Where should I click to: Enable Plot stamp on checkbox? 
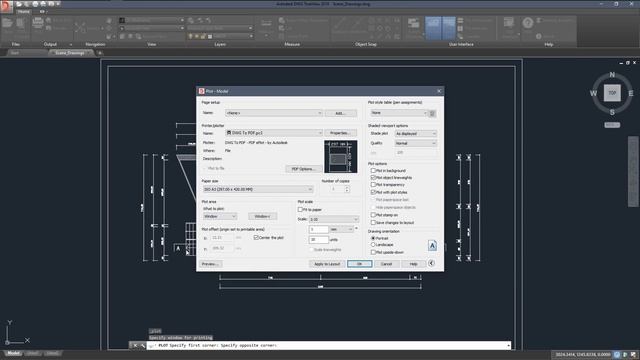coord(373,215)
